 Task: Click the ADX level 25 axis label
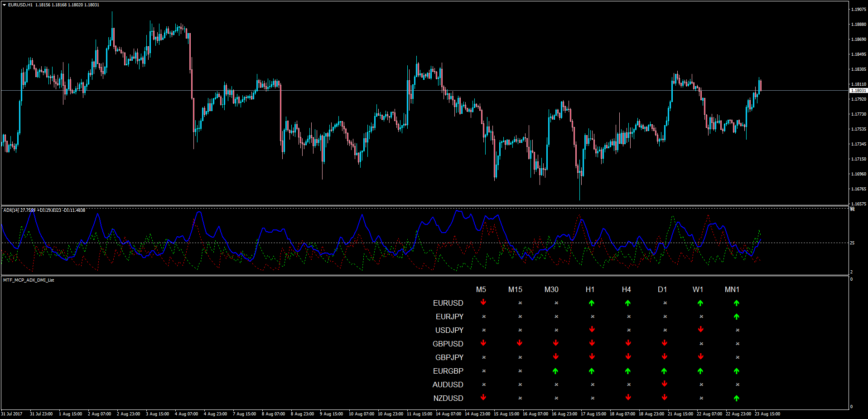852,243
